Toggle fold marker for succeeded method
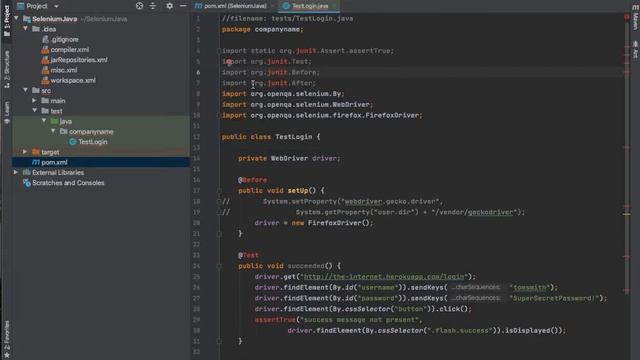640x360 pixels. 219,266
